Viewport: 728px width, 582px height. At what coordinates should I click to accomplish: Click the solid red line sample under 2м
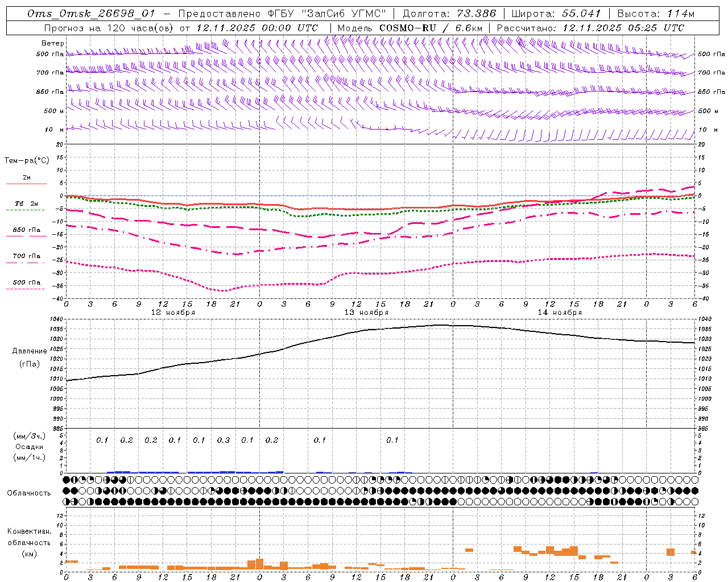[x=26, y=184]
